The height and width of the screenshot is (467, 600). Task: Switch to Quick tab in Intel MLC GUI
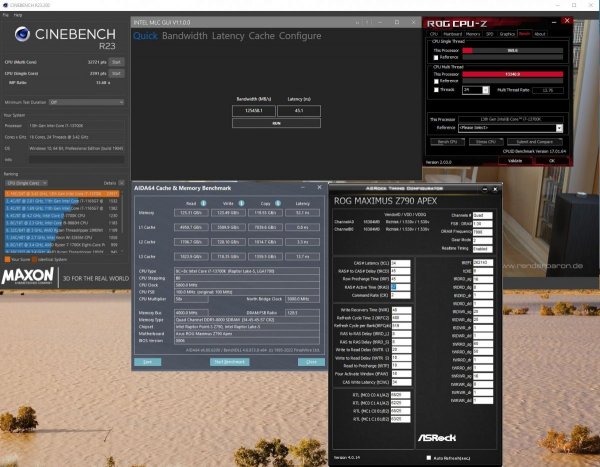point(145,36)
